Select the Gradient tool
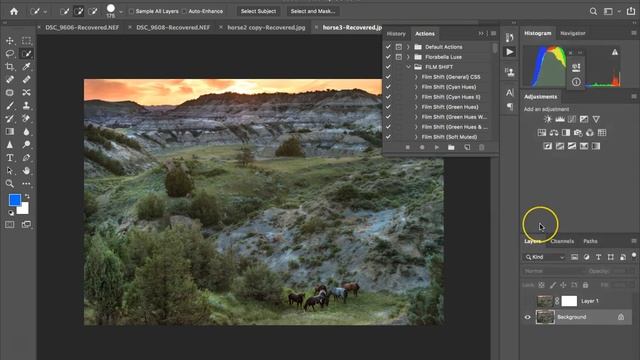The height and width of the screenshot is (360, 640). [x=10, y=131]
